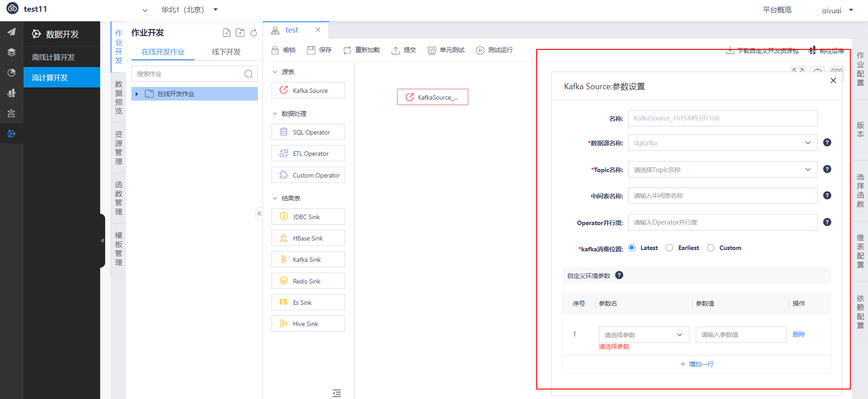Screen dimensions: 868x399
Task: Select ETL Operator component
Action: tap(308, 153)
